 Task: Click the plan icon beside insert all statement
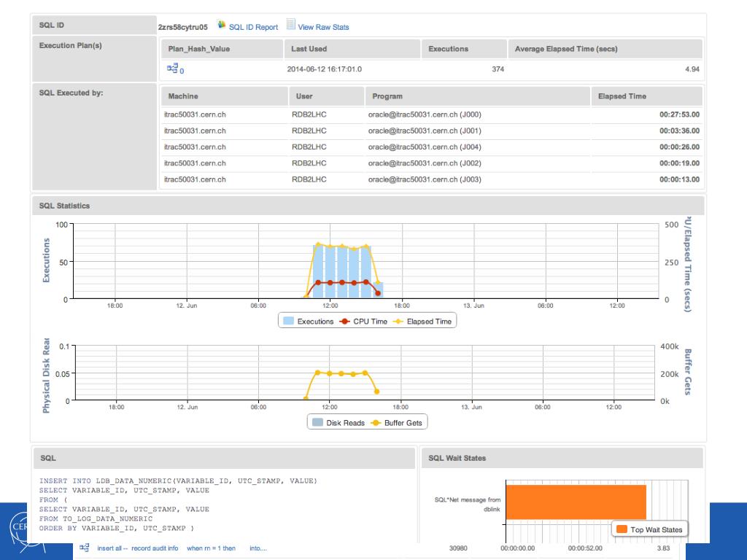tap(85, 548)
